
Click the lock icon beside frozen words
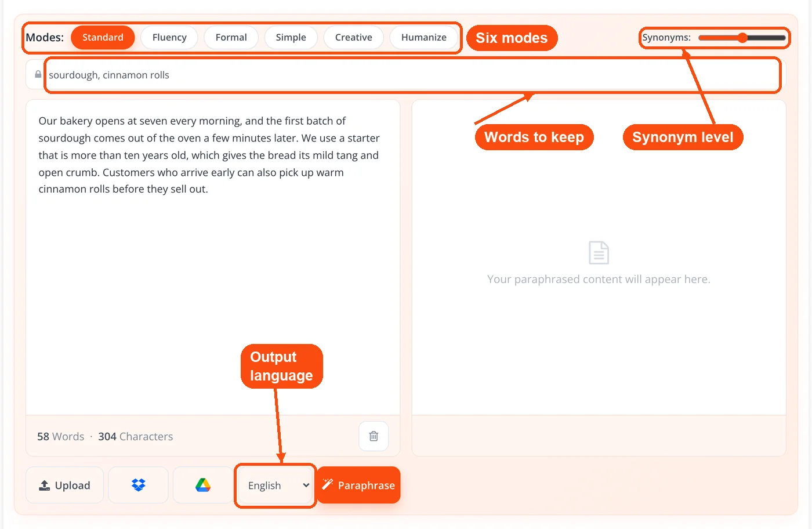click(x=38, y=75)
